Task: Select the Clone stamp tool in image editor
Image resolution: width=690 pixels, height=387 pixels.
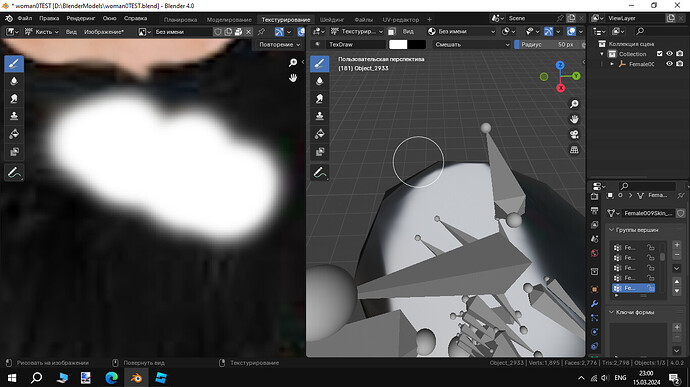Action: (14, 116)
